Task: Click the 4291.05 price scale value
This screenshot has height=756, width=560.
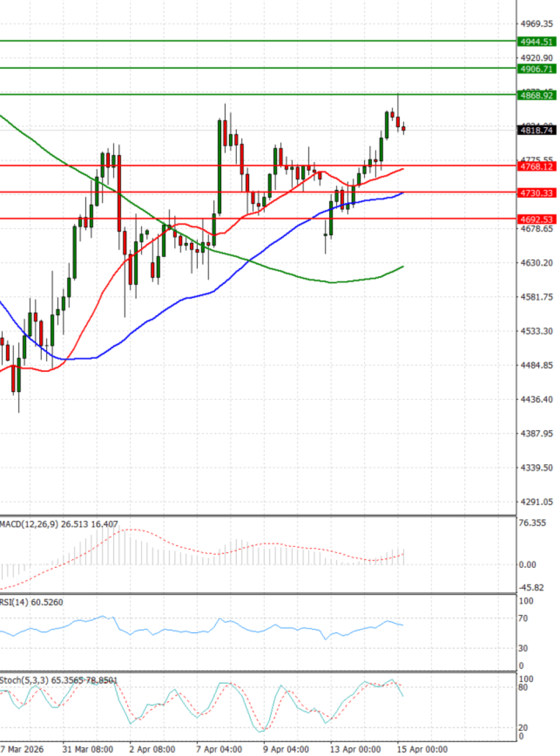Action: (x=536, y=502)
